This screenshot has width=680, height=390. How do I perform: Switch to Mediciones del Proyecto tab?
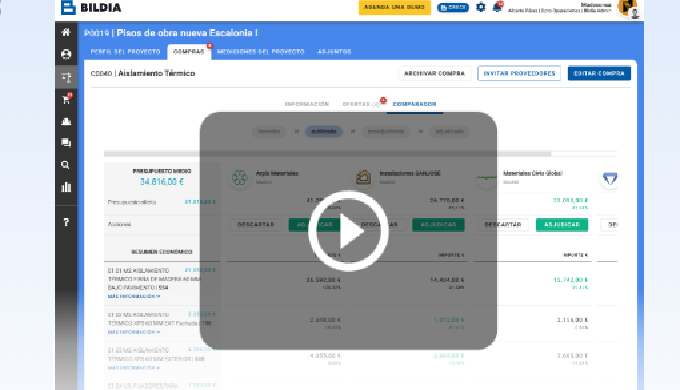click(x=261, y=52)
